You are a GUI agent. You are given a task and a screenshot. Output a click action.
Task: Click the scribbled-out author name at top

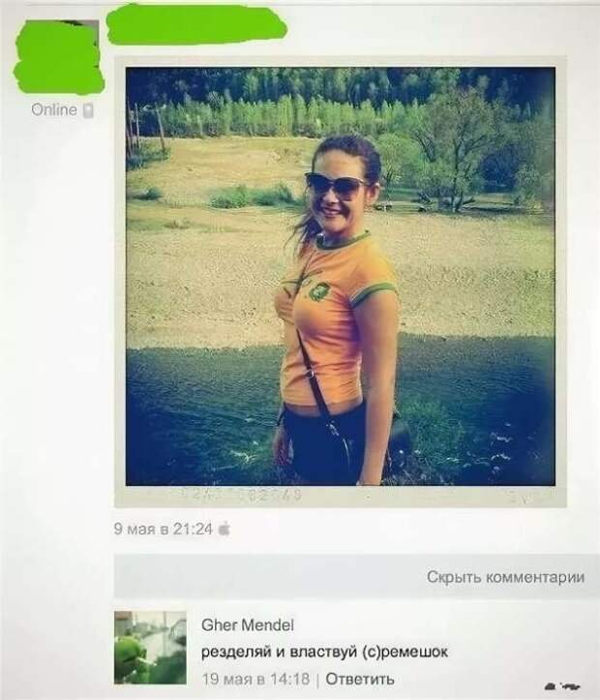196,24
